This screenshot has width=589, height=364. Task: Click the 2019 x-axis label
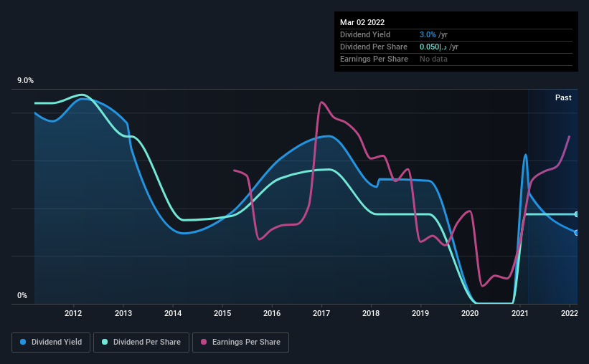coord(420,313)
